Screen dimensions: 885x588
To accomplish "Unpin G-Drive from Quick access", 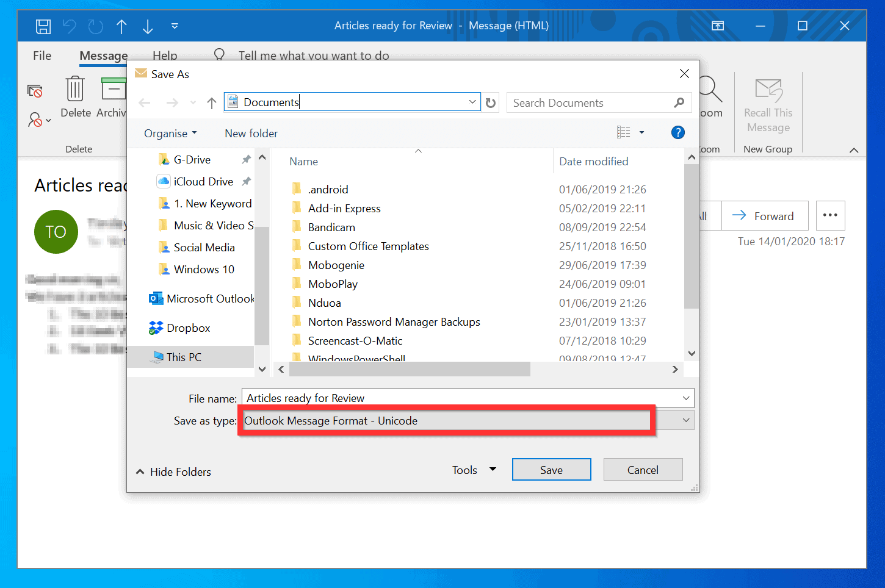I will (246, 159).
